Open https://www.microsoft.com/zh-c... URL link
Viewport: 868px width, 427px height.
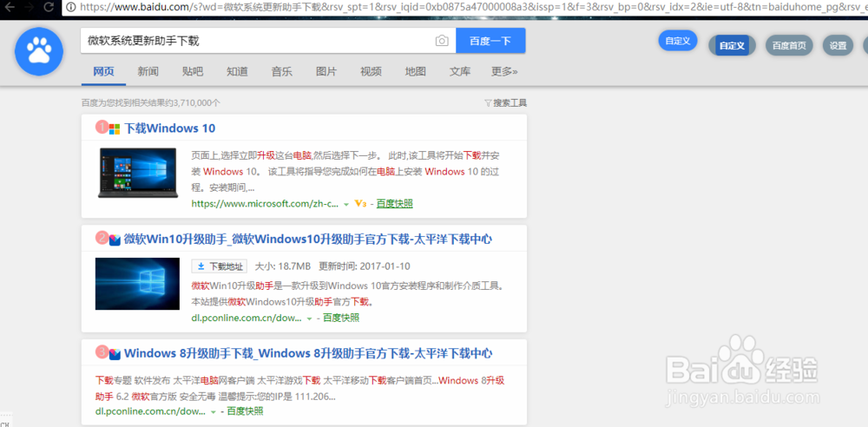pyautogui.click(x=265, y=204)
